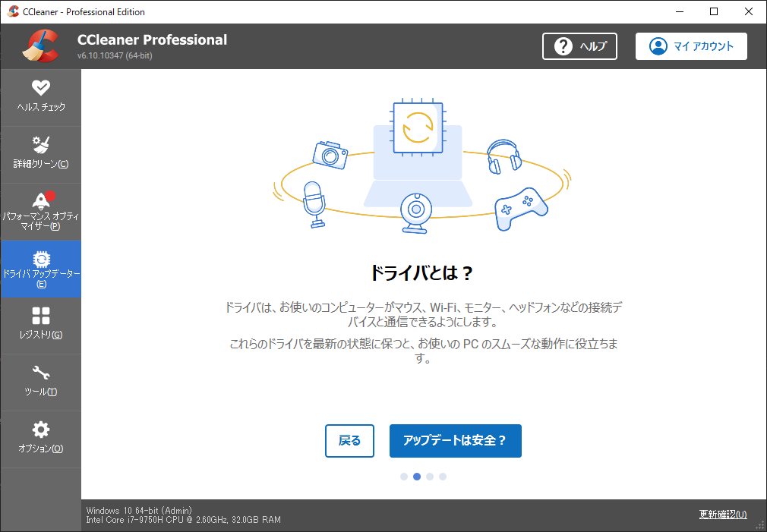
Task: Go to the first page dot
Action: point(403,477)
